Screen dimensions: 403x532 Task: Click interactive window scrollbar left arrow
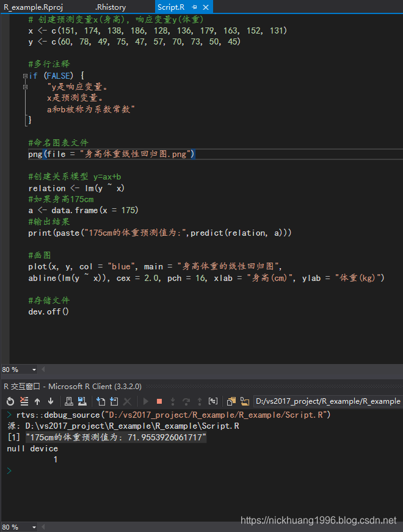43,527
